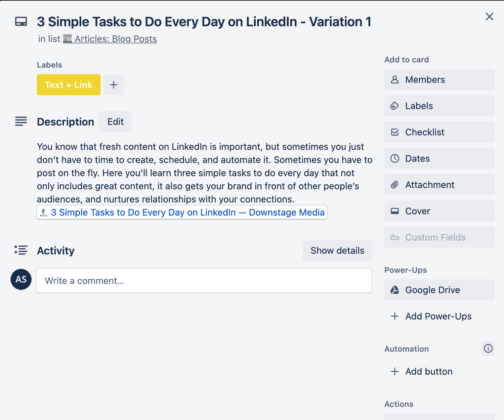
Task: Click the card header icon beside the title
Action: [21, 22]
